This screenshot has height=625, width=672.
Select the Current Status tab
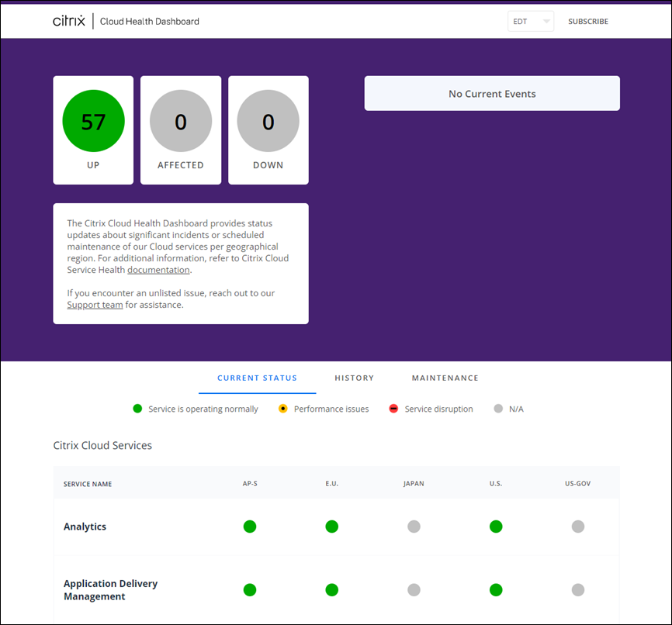[257, 378]
